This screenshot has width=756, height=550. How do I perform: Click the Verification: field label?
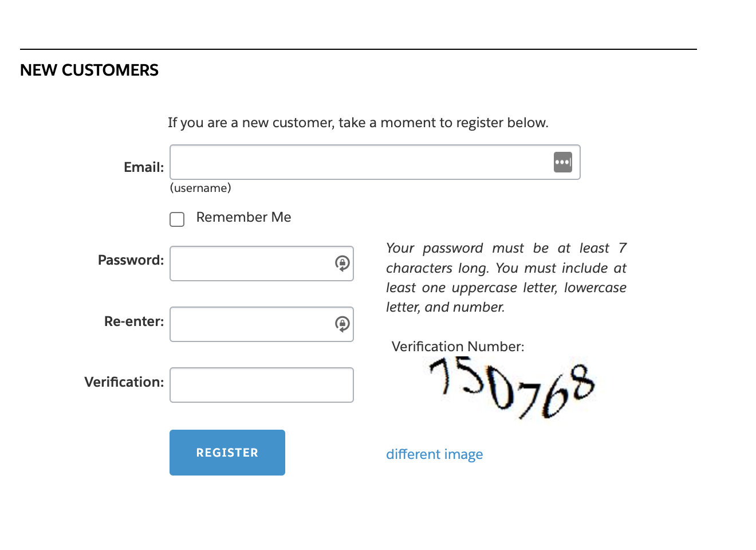(x=124, y=382)
